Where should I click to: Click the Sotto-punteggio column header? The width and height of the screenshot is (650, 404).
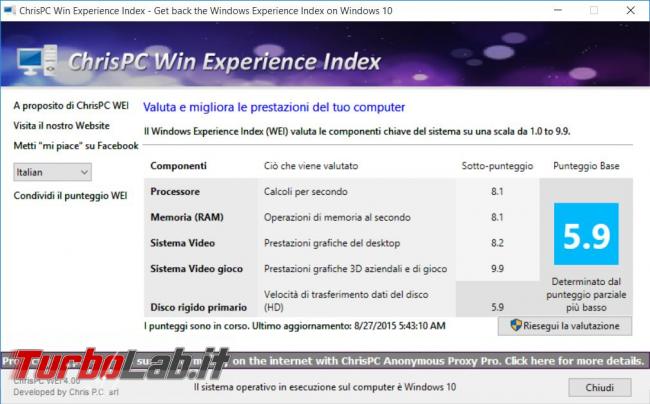pyautogui.click(x=497, y=166)
